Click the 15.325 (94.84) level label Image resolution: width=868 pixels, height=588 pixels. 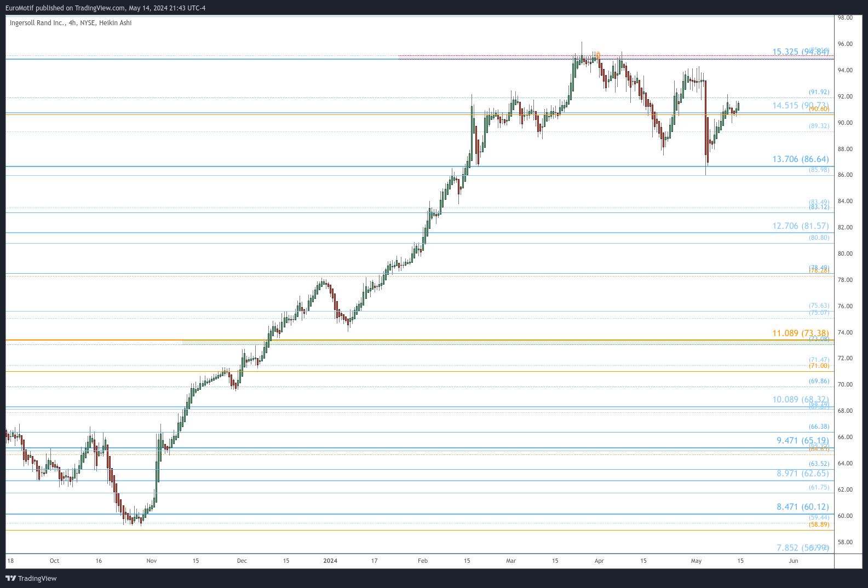pos(801,52)
